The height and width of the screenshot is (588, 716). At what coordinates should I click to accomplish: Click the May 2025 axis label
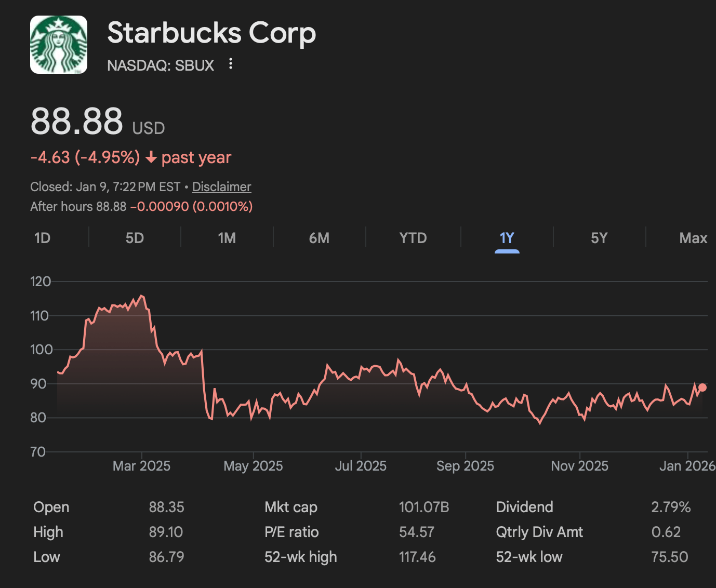click(x=253, y=466)
